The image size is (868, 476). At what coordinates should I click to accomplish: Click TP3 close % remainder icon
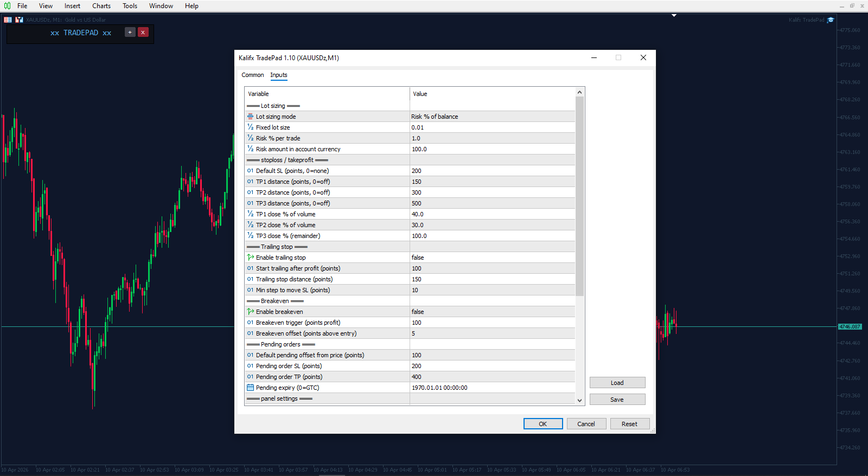[250, 236]
